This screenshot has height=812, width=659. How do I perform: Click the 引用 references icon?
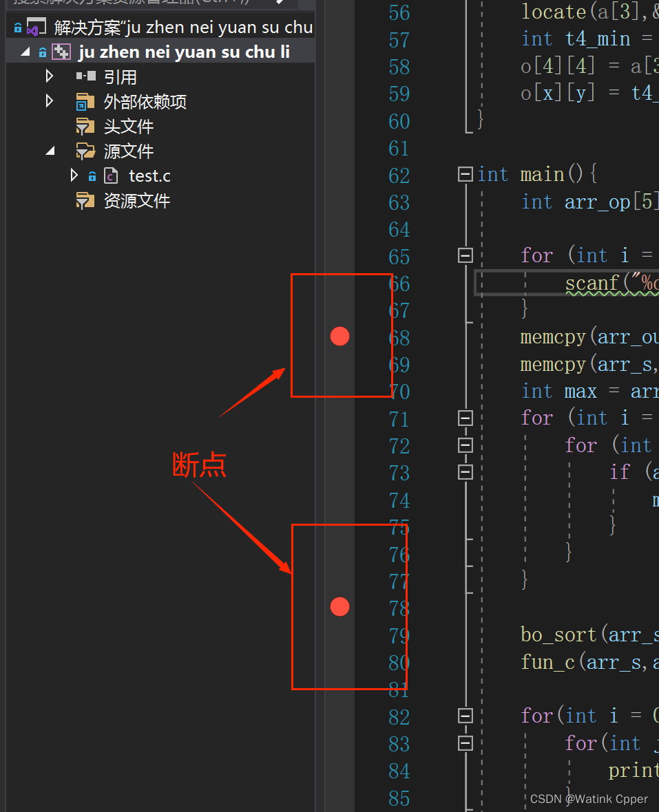(x=85, y=76)
